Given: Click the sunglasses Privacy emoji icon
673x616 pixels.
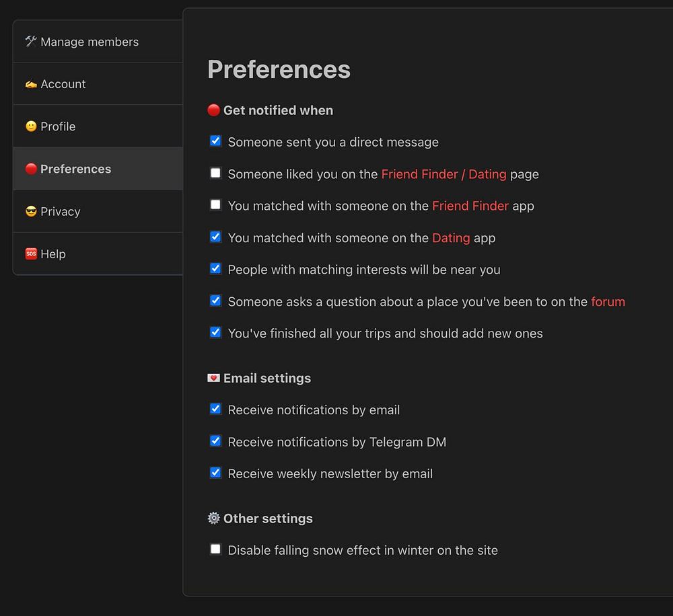Looking at the screenshot, I should pos(31,211).
